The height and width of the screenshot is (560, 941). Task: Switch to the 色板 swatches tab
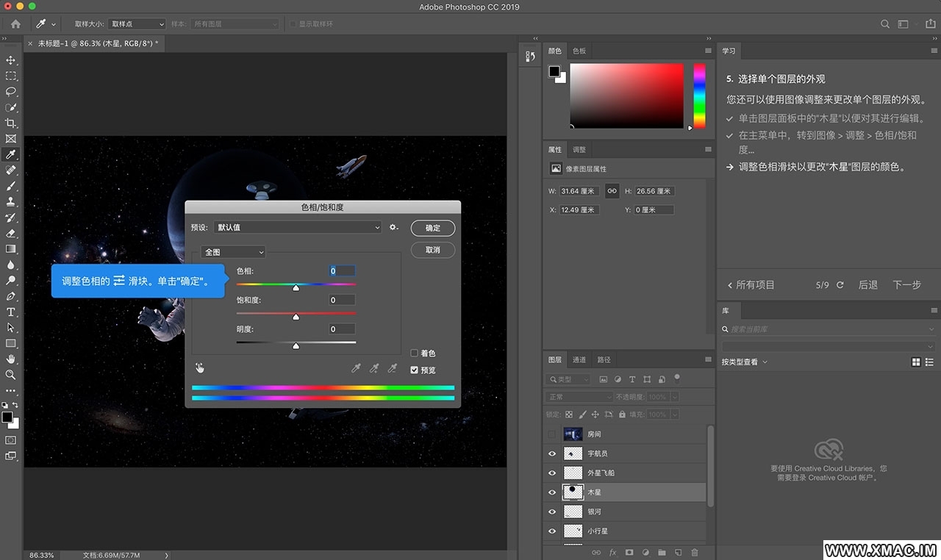coord(579,51)
